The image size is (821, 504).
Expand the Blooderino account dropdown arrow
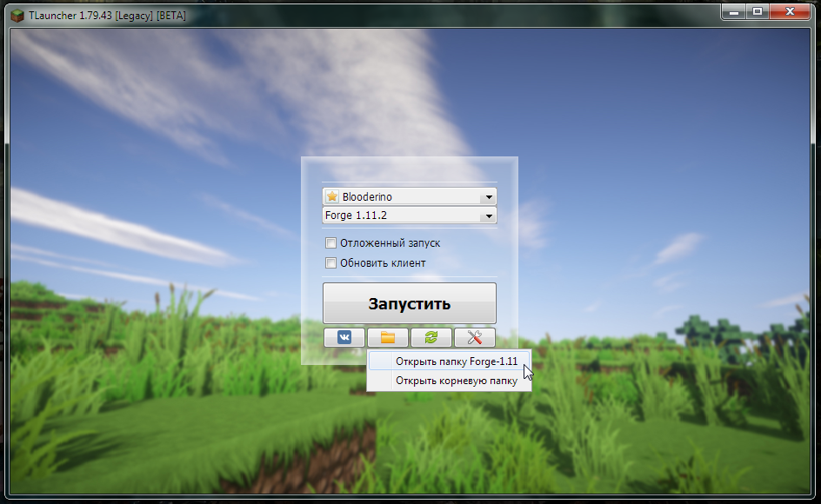pos(489,197)
